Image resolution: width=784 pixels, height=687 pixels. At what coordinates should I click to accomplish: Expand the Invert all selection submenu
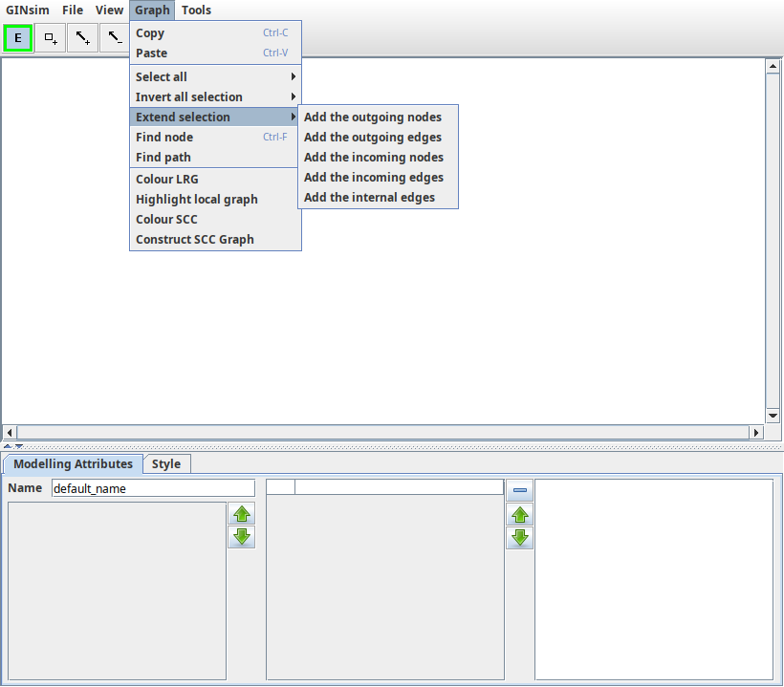[x=185, y=97]
